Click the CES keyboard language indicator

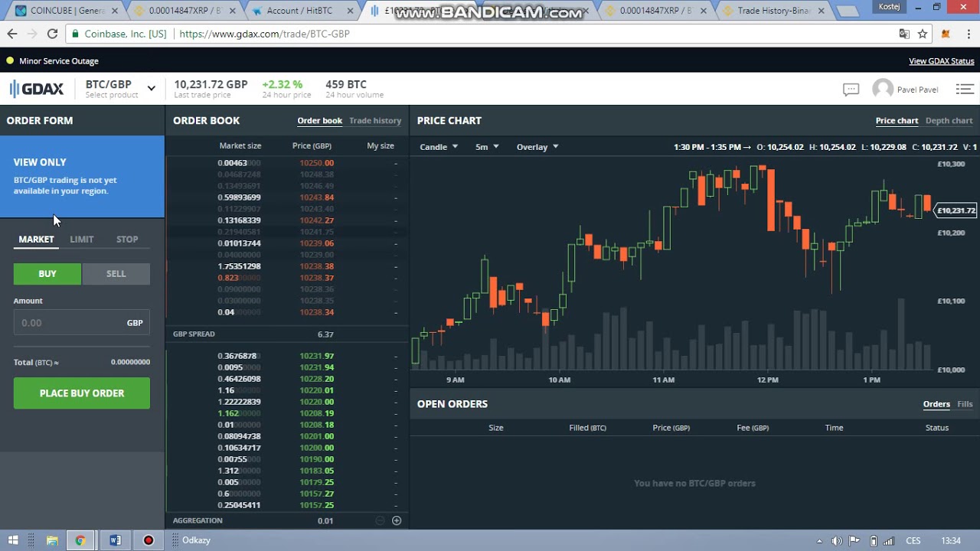click(x=913, y=541)
